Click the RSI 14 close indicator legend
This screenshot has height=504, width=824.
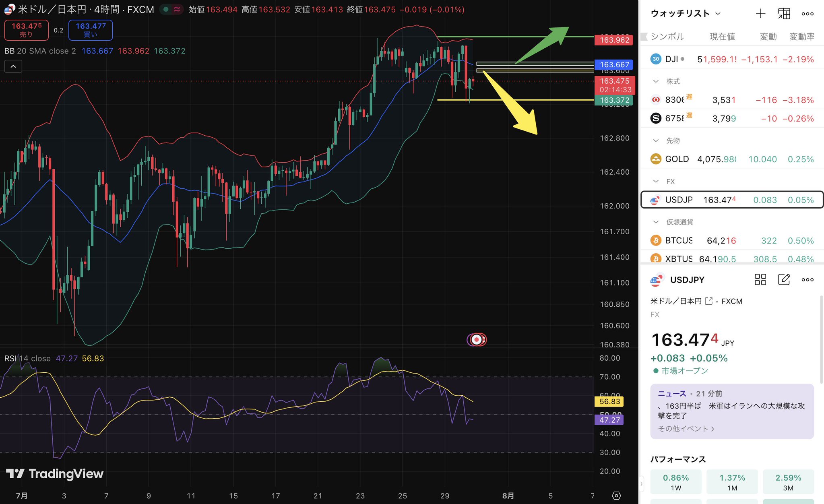pos(27,358)
